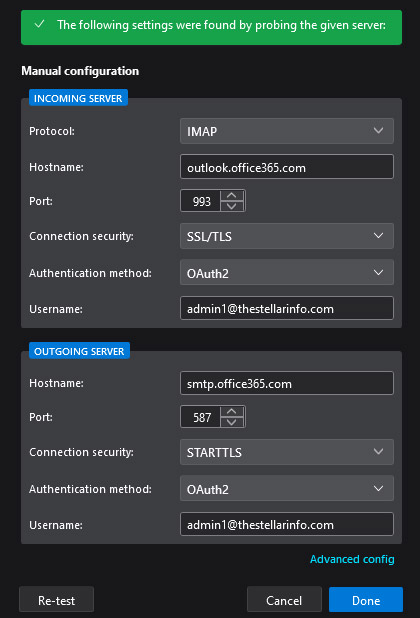Open incoming Authentication method OAuth2 dropdown

(287, 272)
